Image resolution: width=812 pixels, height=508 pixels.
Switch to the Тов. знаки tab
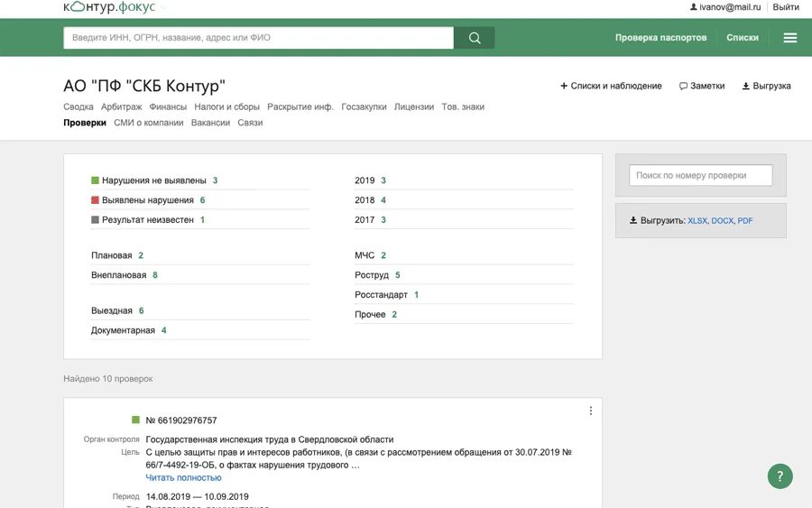click(x=463, y=106)
